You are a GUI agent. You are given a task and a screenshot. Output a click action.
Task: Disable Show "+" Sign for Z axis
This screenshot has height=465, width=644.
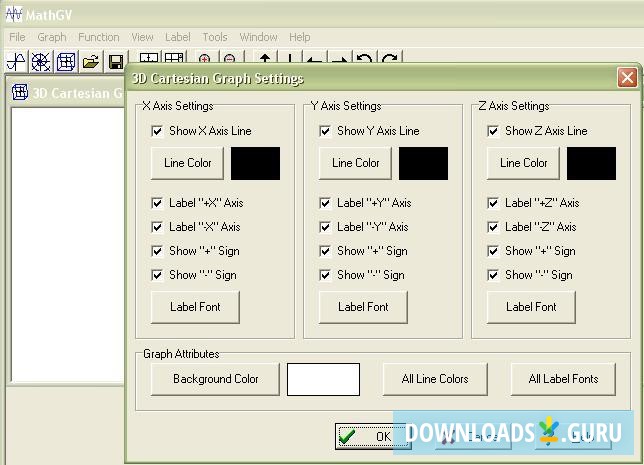(493, 251)
